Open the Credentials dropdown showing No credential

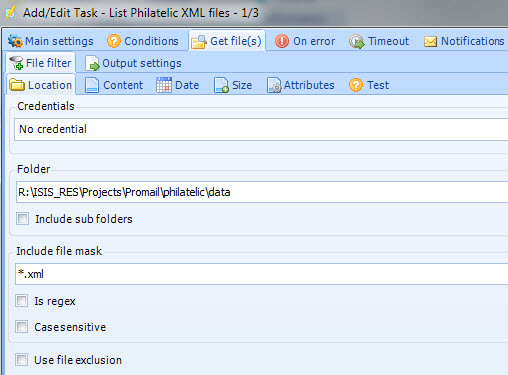[x=261, y=129]
